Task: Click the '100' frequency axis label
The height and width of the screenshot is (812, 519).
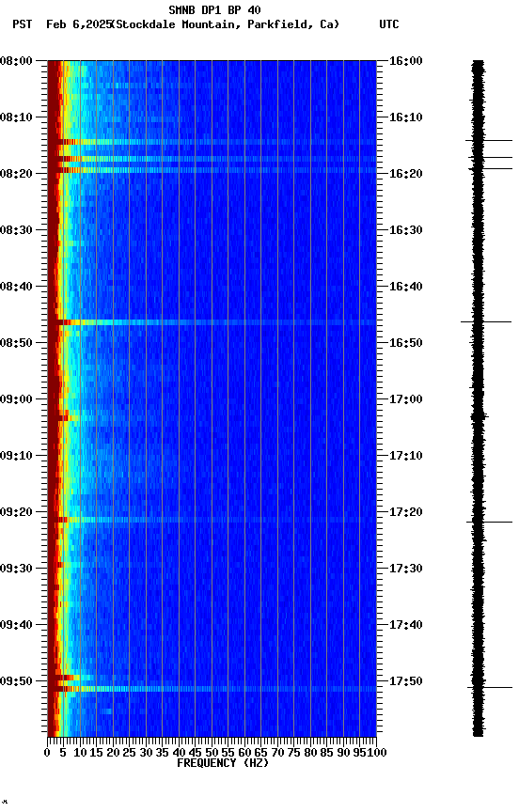Action: click(x=377, y=753)
